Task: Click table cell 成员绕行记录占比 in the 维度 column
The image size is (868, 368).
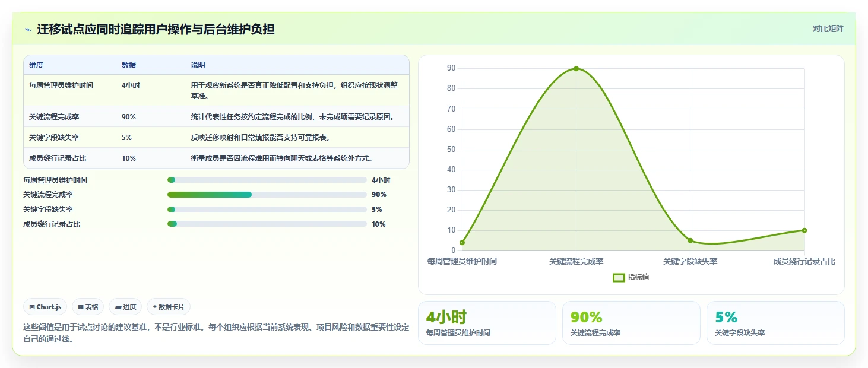Action: click(58, 158)
